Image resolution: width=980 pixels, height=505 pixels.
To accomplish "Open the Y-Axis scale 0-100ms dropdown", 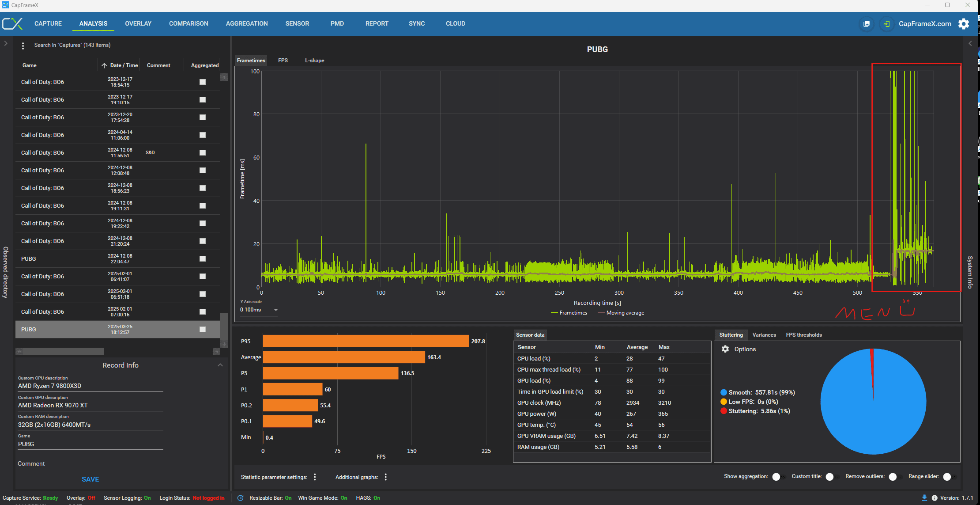I will tap(259, 310).
